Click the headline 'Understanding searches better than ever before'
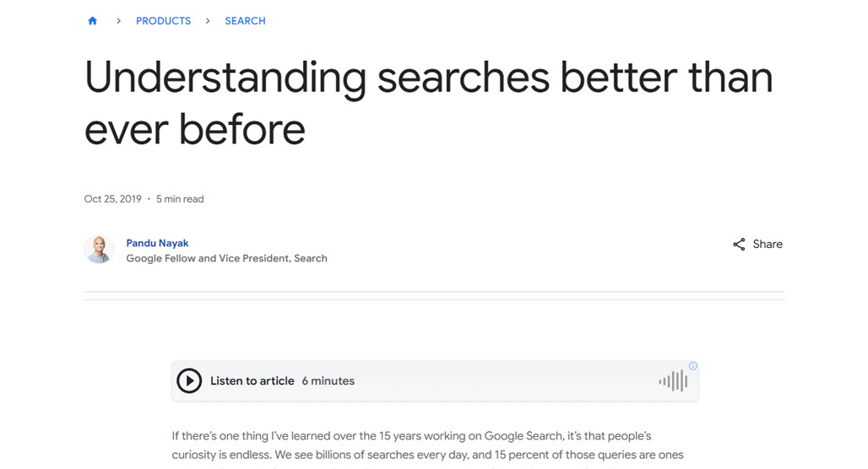868x469 pixels. point(428,103)
